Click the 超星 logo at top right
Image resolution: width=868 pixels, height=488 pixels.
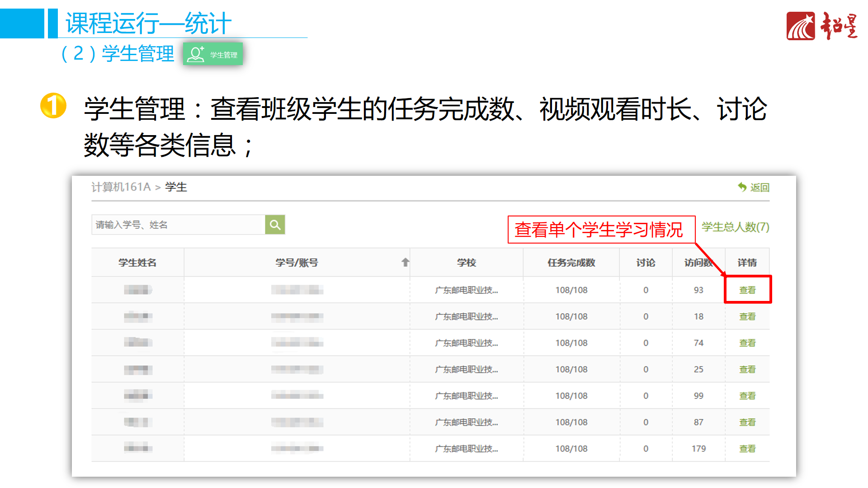click(822, 26)
